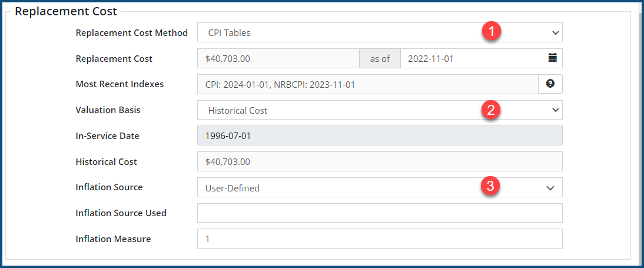Select the CPI Tables option text
The image size is (644, 268).
pyautogui.click(x=229, y=33)
